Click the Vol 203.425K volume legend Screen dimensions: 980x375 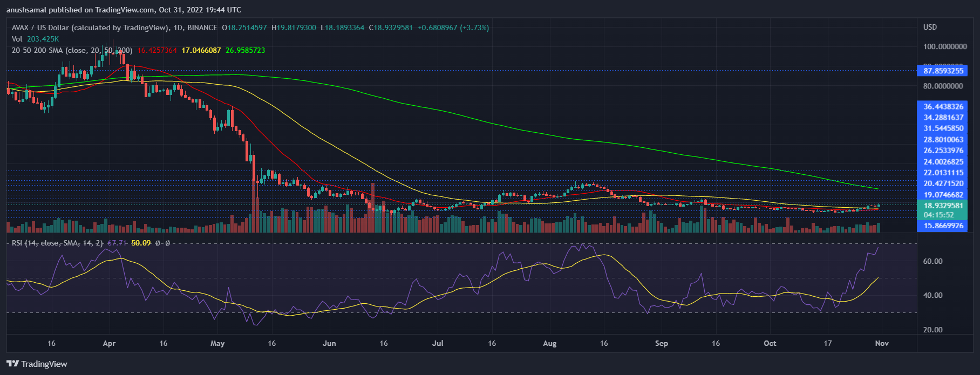[x=36, y=39]
